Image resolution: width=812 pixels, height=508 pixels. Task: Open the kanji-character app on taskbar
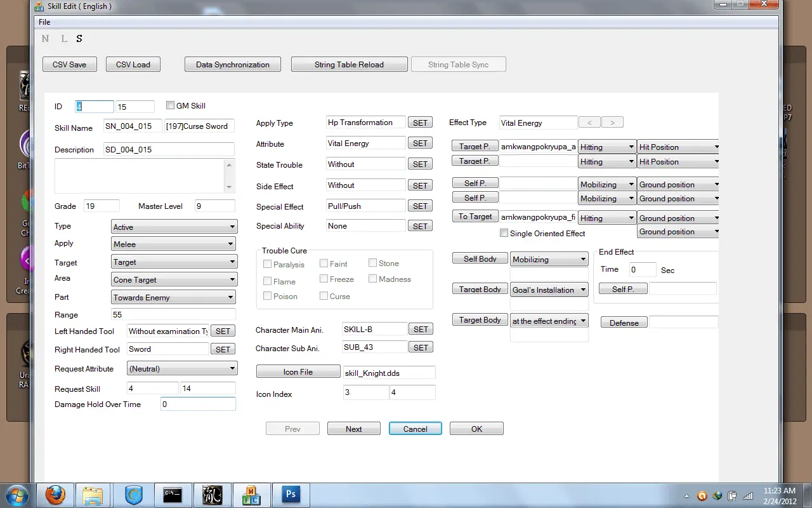(x=212, y=495)
